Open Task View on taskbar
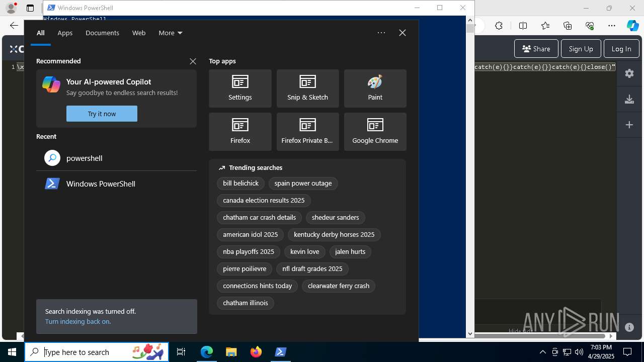 point(181,352)
